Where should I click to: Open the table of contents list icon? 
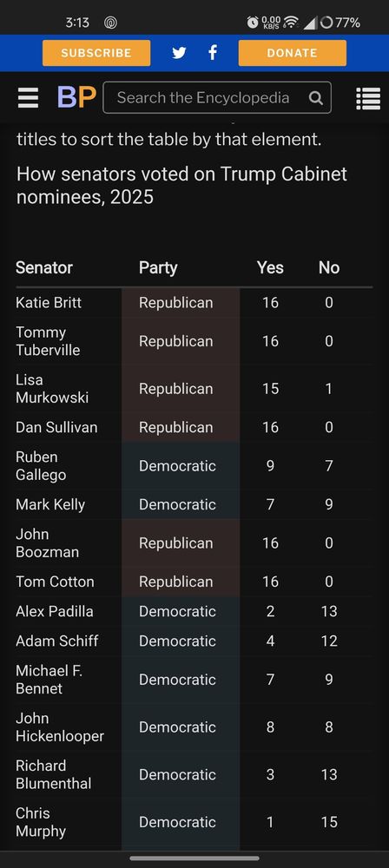pos(368,99)
